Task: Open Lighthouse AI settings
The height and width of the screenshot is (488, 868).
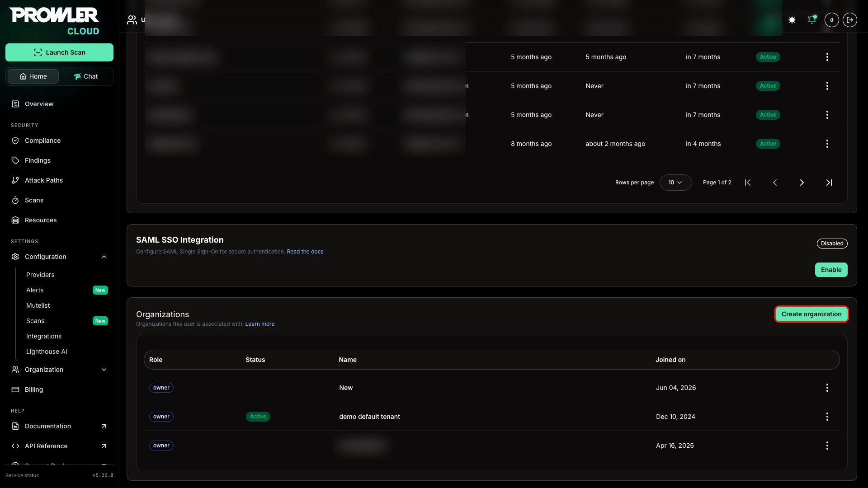Action: [47, 352]
